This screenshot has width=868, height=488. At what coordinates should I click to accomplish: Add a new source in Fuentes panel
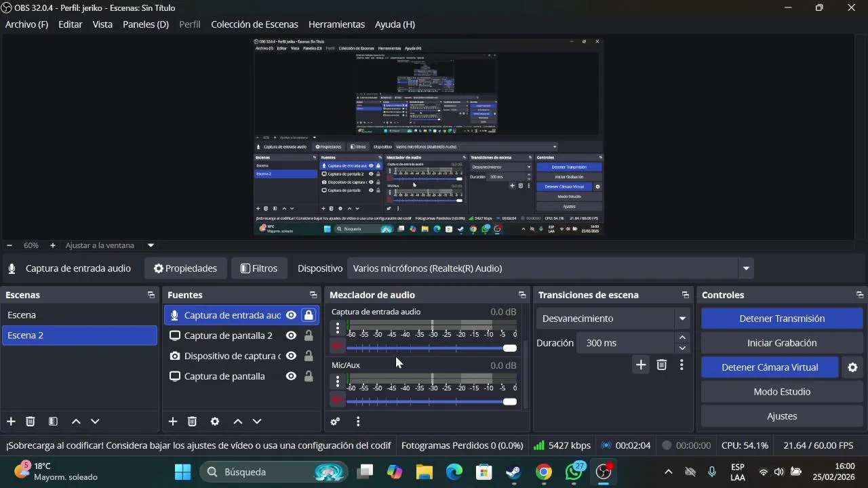(x=173, y=422)
